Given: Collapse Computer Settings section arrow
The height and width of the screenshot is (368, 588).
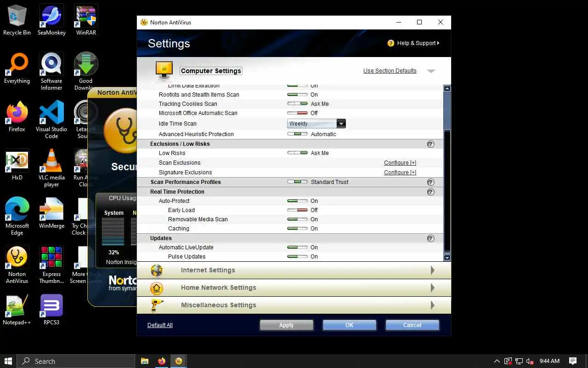Looking at the screenshot, I should click(431, 71).
